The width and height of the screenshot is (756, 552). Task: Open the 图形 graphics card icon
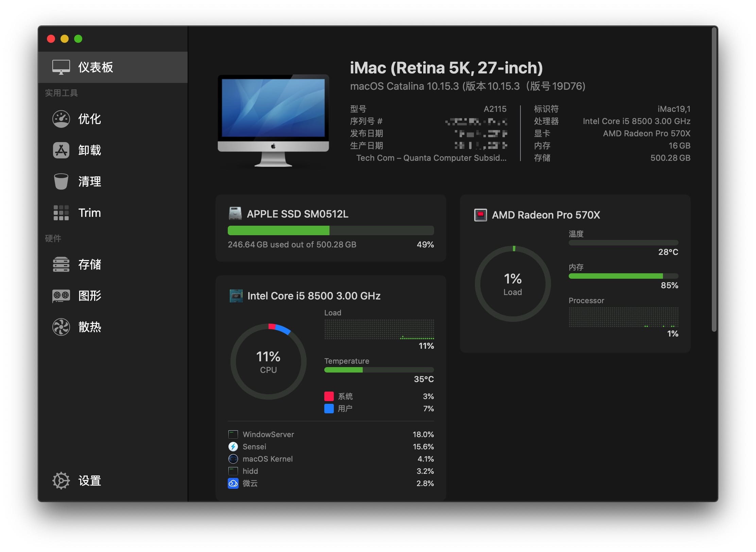tap(61, 295)
